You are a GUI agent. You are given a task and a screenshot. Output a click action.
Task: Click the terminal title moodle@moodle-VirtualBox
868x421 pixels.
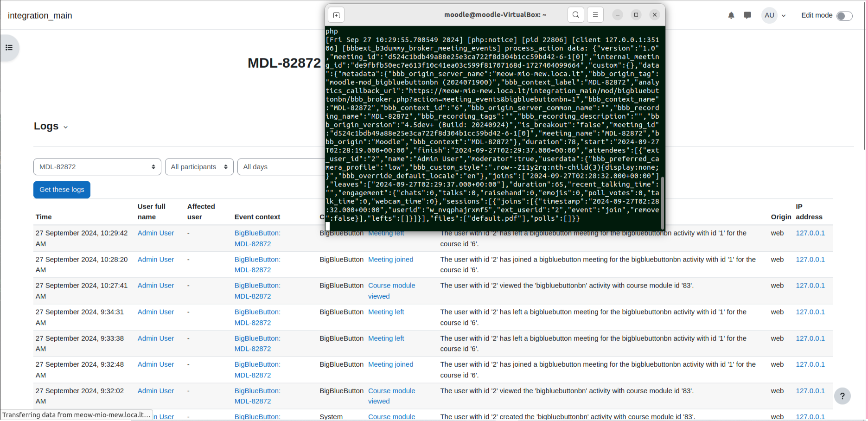[495, 15]
